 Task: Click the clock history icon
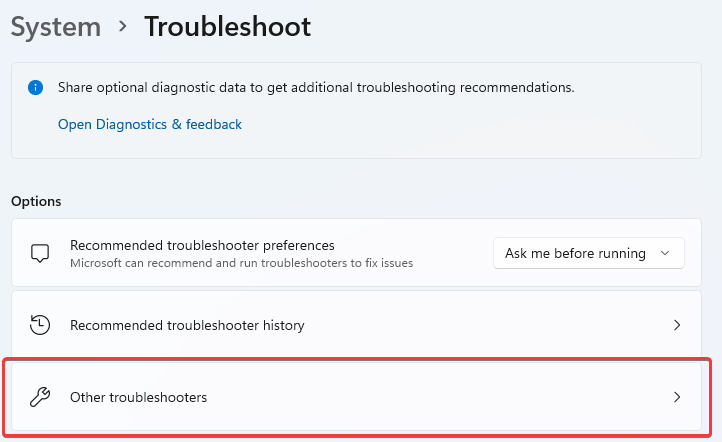tap(40, 325)
